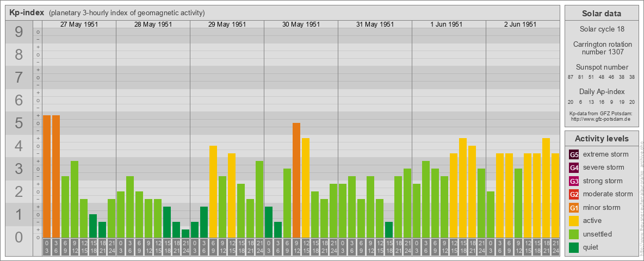Screen dimensions: 644x261
Task: Click the large 9 on Kp scale
Action: [18, 32]
